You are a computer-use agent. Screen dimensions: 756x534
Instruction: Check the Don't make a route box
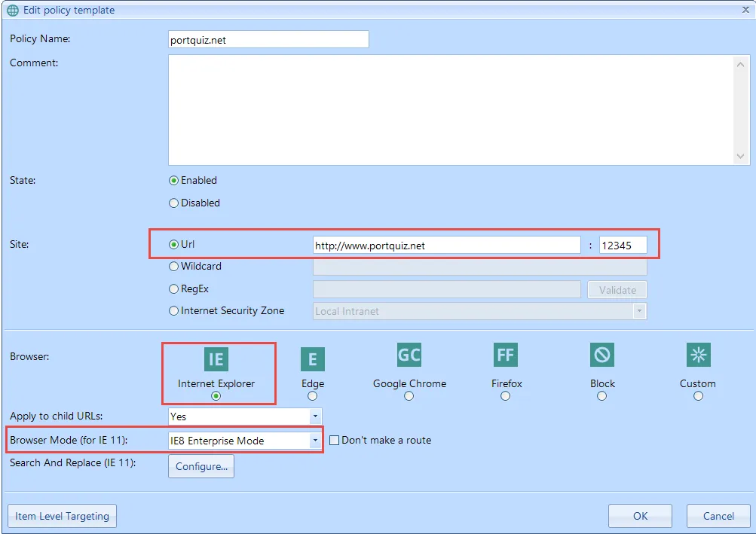click(334, 440)
